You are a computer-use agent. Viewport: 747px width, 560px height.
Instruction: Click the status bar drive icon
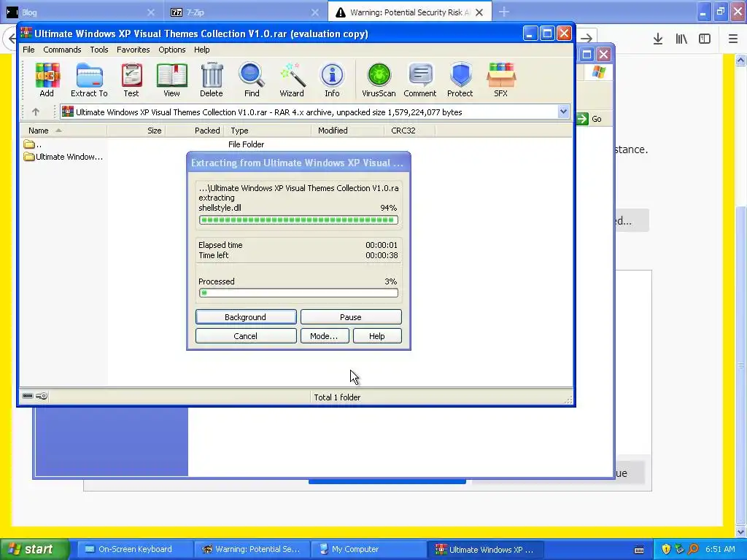pyautogui.click(x=28, y=396)
